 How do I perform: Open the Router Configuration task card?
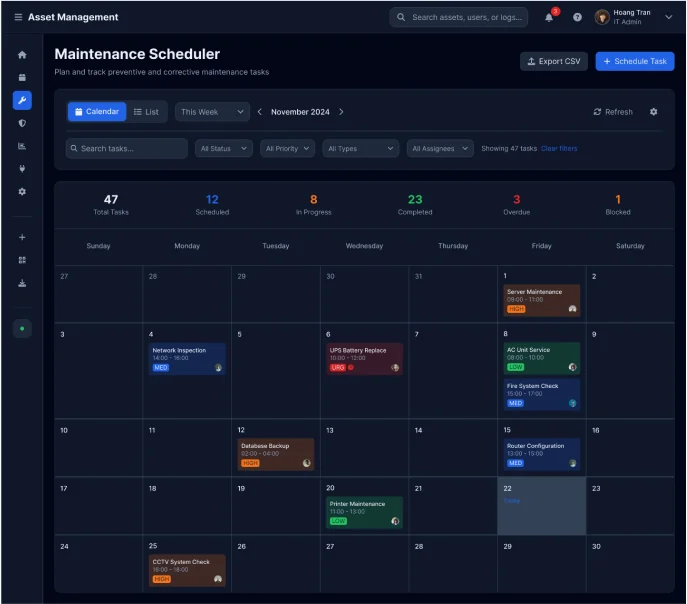pos(542,455)
